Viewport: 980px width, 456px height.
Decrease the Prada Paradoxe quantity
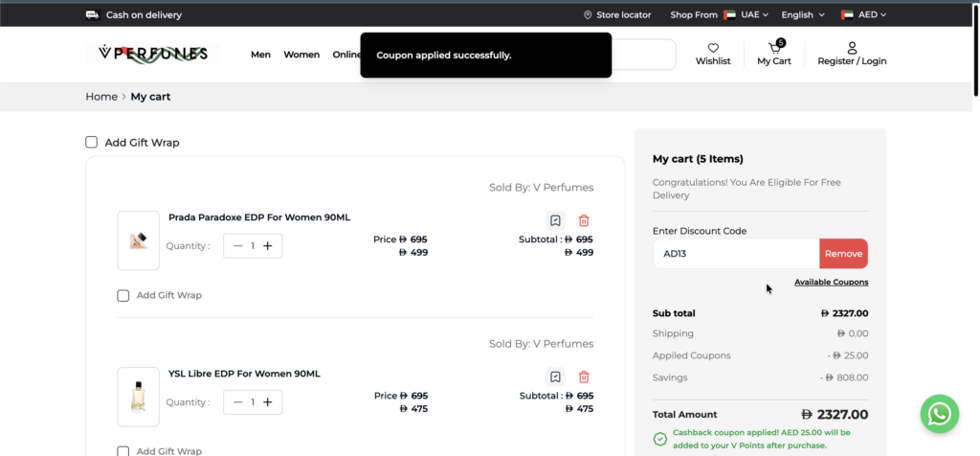coord(237,246)
